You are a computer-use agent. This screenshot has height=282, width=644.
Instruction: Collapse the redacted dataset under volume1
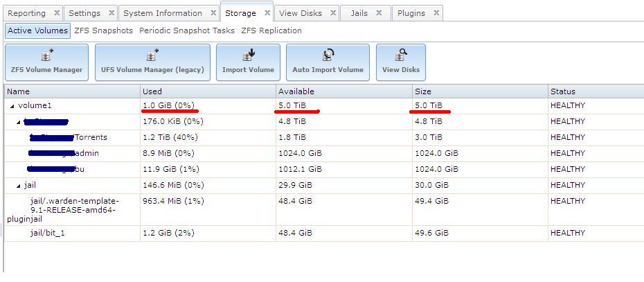pyautogui.click(x=19, y=122)
